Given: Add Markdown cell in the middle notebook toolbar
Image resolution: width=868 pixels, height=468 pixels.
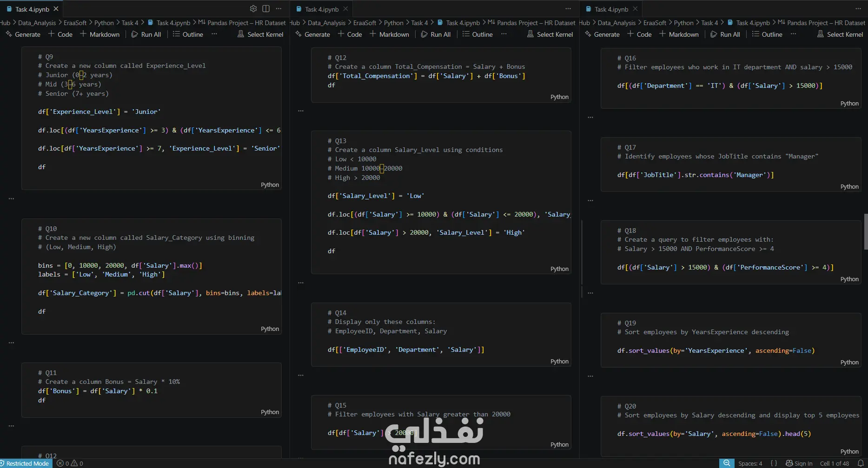Looking at the screenshot, I should [389, 34].
